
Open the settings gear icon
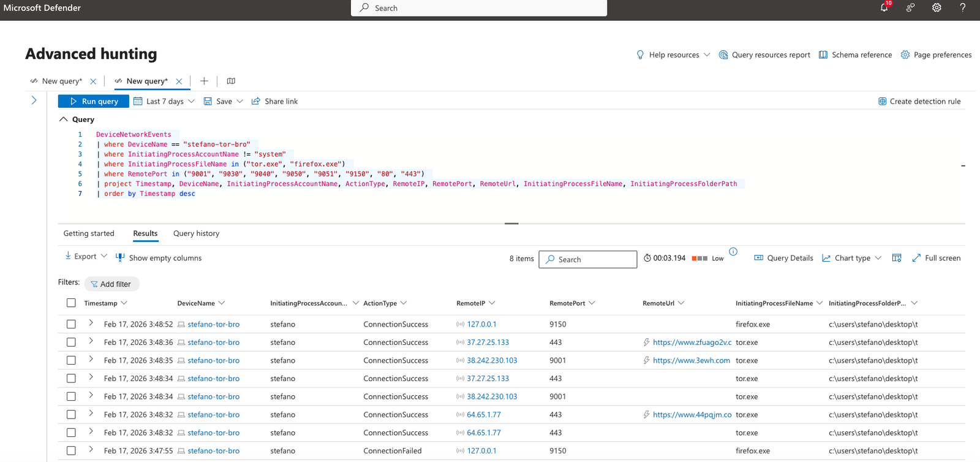(937, 8)
